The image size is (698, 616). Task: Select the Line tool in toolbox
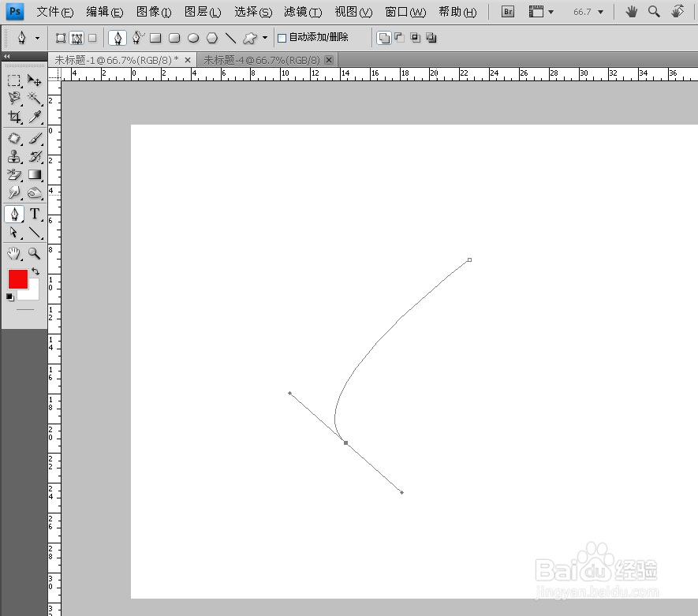click(x=35, y=233)
